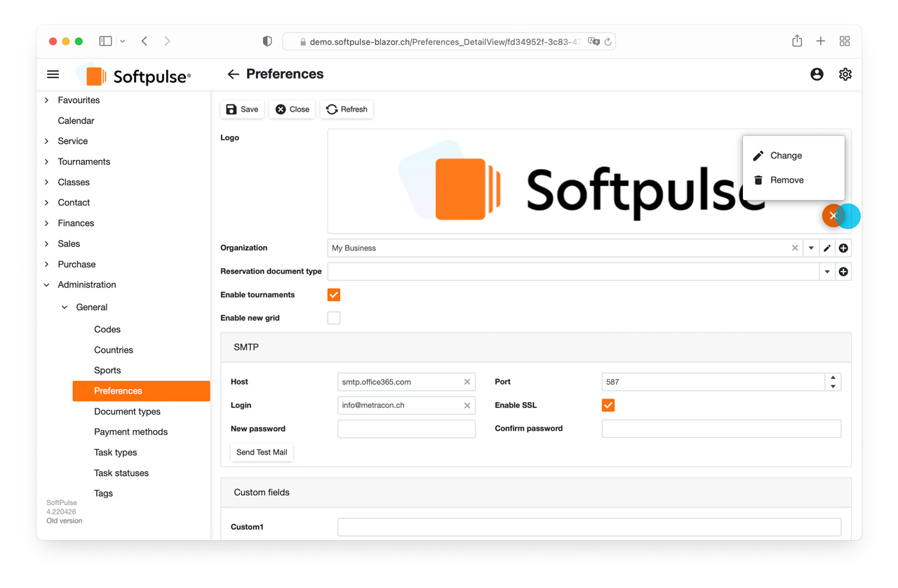898x588 pixels.
Task: Open Calendar in the sidebar
Action: click(x=76, y=121)
